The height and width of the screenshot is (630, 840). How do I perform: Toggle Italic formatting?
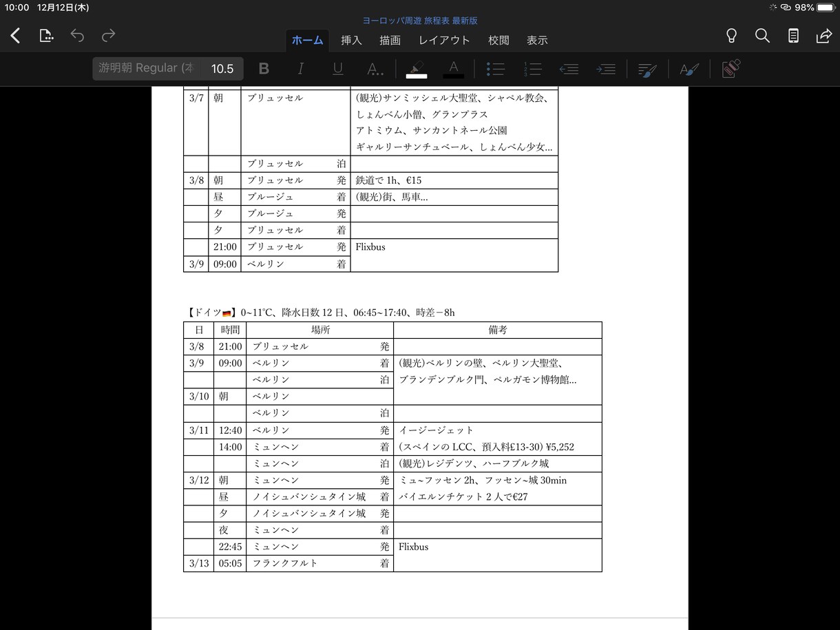pyautogui.click(x=300, y=69)
